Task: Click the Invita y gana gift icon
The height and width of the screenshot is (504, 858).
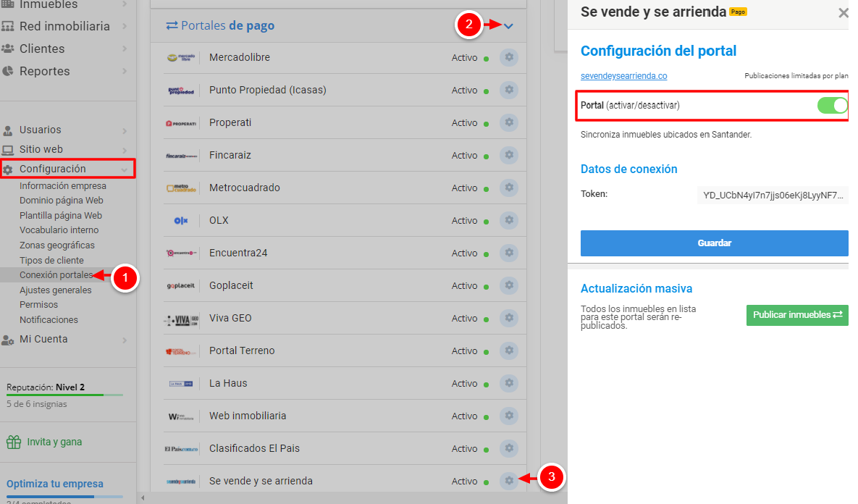Action: tap(14, 442)
